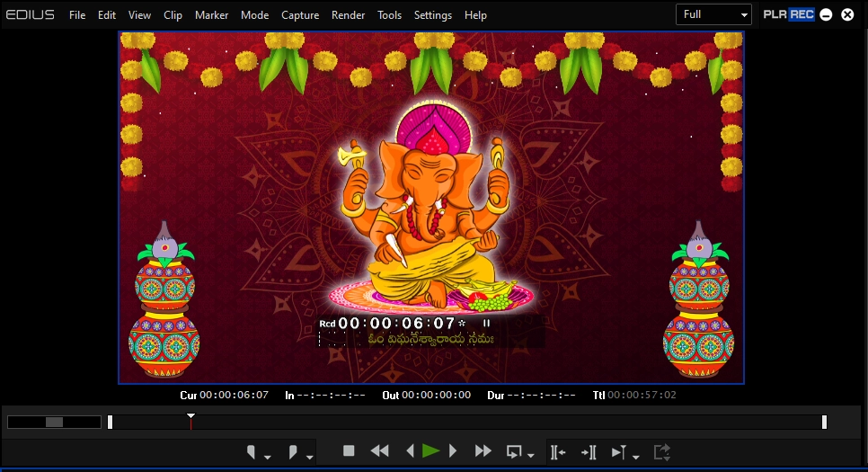This screenshot has width=868, height=472.
Task: Close the EDIUS window
Action: pos(847,15)
